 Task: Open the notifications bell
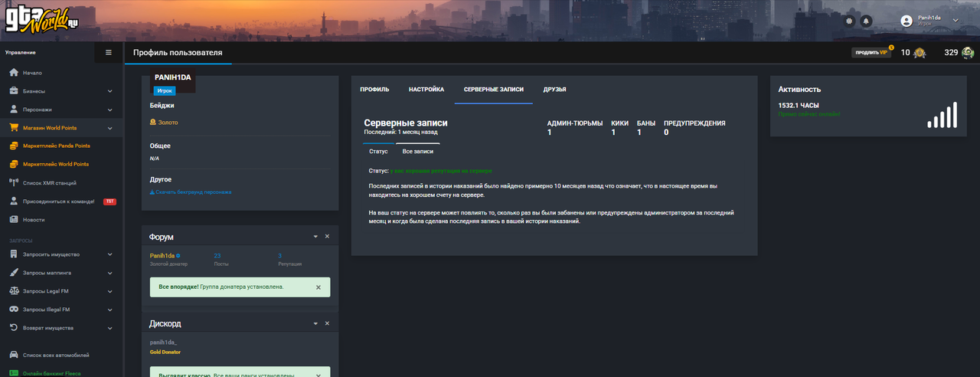point(866,21)
